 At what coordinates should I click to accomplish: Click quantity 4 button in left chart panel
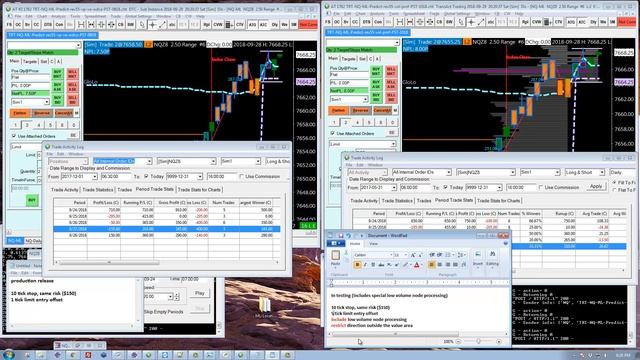[38, 125]
